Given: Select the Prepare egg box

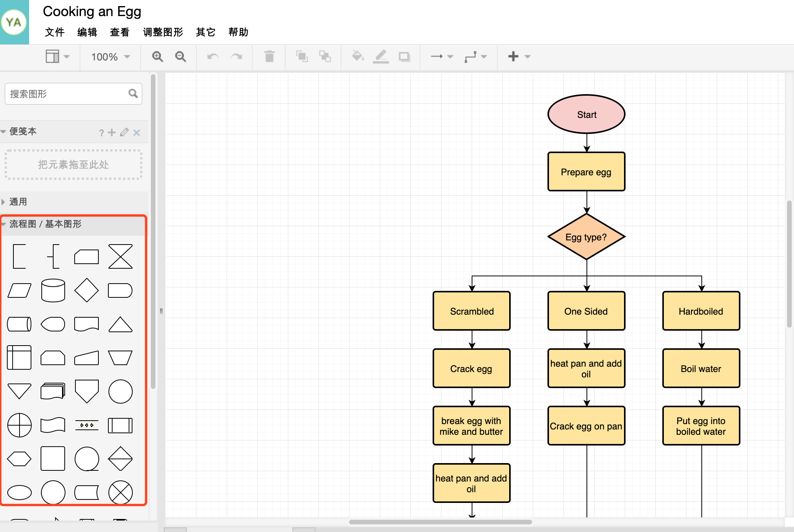Looking at the screenshot, I should pos(587,171).
